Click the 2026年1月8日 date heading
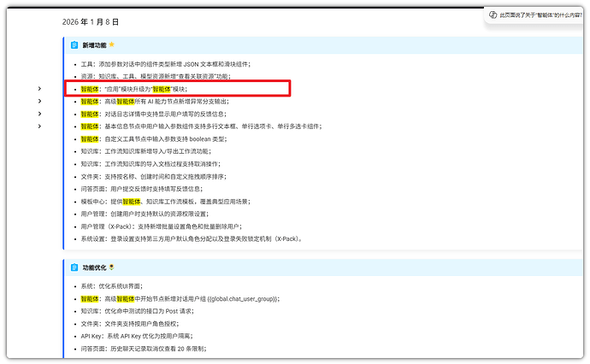This screenshot has height=364, width=590. [90, 21]
